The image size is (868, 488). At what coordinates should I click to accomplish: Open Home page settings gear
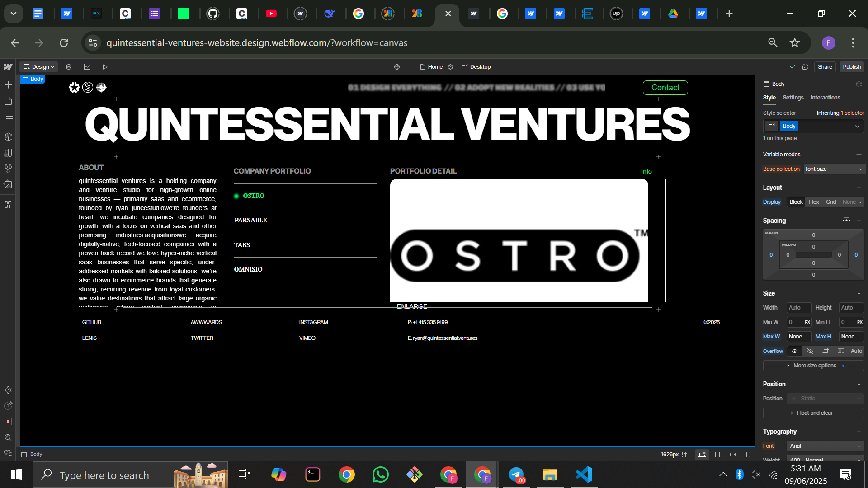(450, 67)
